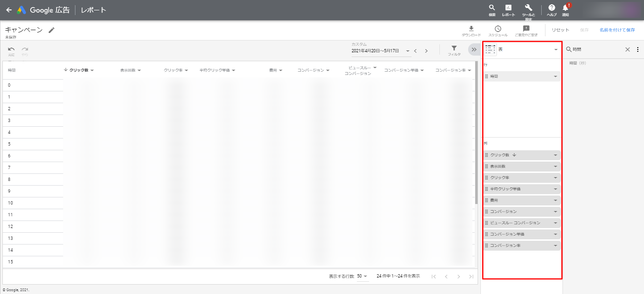Expand ビュースルー コンバージョン chip menu

555,223
